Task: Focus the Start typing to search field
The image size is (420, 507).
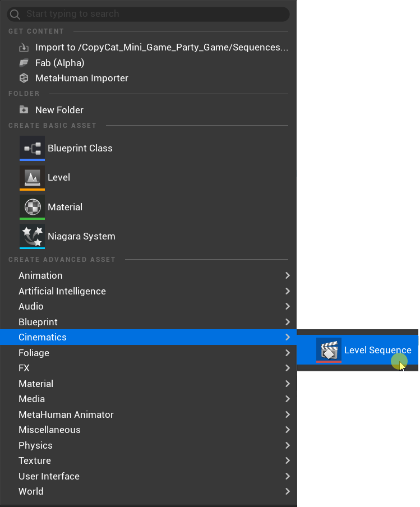Action: click(x=148, y=14)
